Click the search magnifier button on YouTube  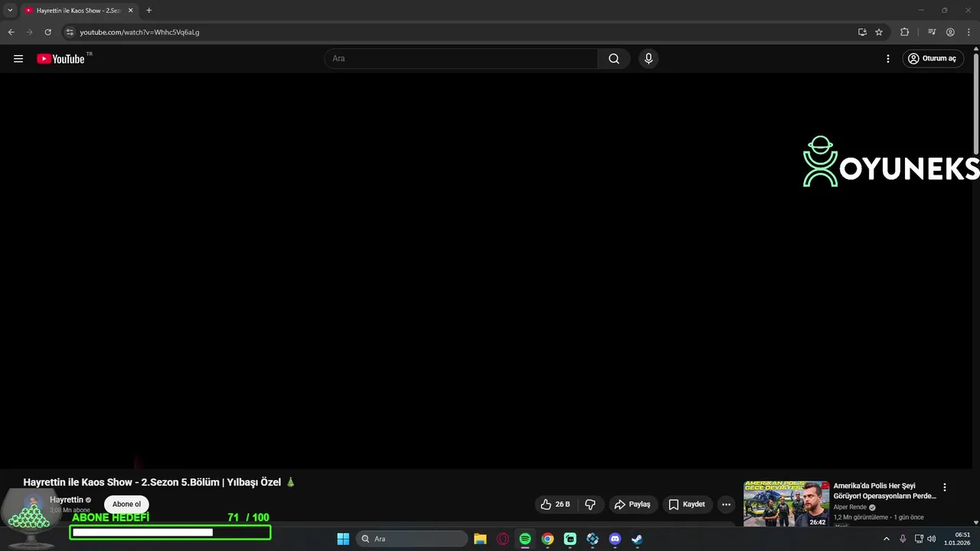pyautogui.click(x=614, y=59)
